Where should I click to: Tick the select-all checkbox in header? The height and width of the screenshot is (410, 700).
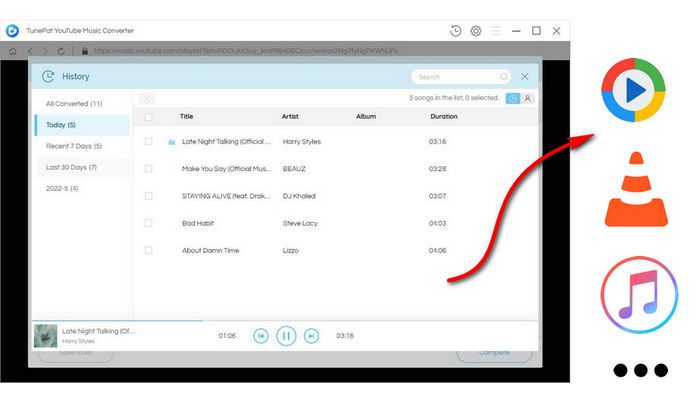pos(148,117)
